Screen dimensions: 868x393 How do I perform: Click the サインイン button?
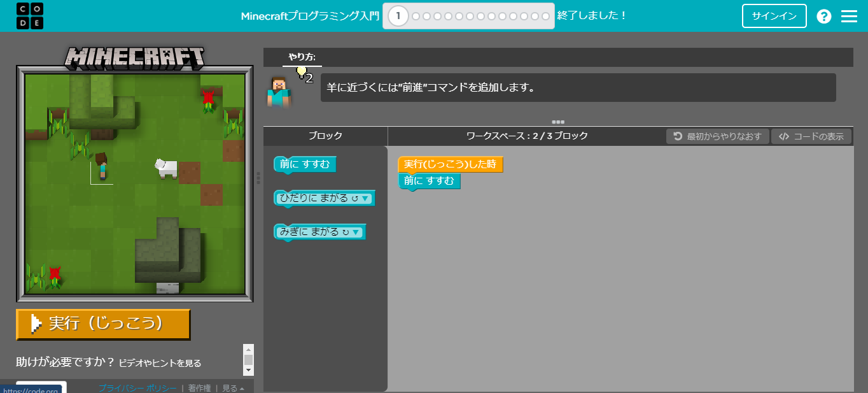(774, 16)
